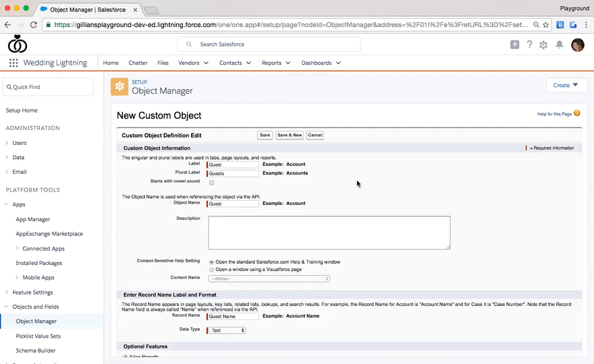Expand Mobile Apps in sidebar
This screenshot has height=364, width=594.
click(17, 277)
